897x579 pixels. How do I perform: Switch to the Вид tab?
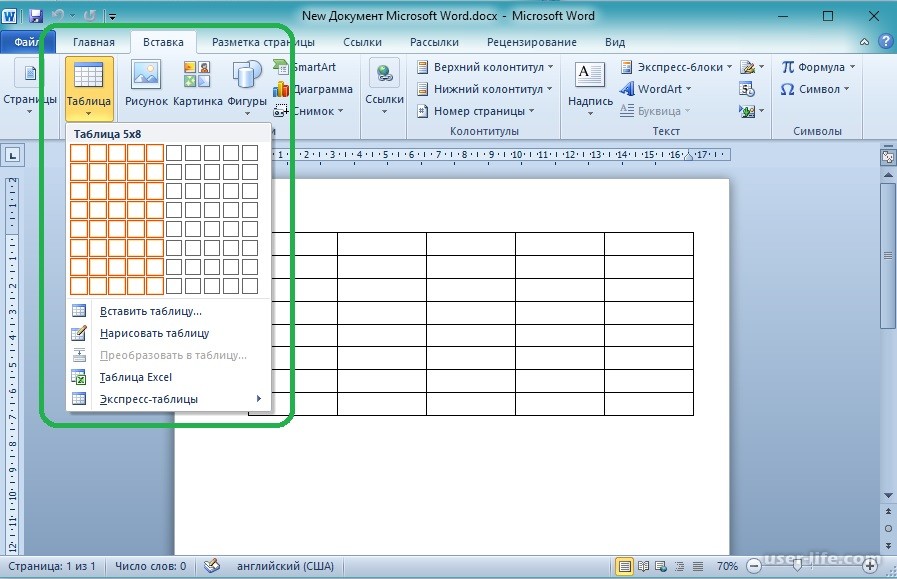[x=615, y=42]
